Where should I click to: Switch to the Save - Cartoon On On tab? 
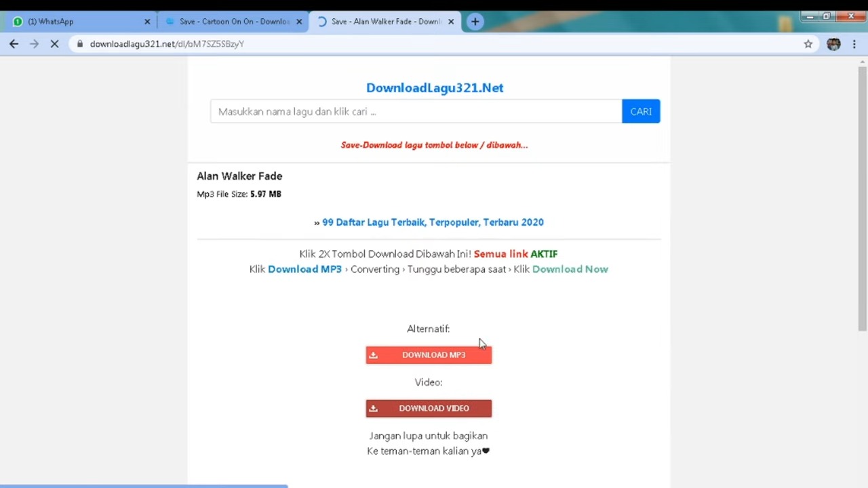tap(233, 22)
